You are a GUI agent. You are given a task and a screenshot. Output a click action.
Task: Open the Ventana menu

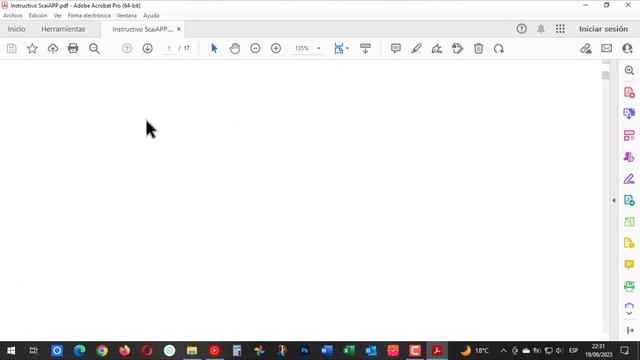[127, 16]
